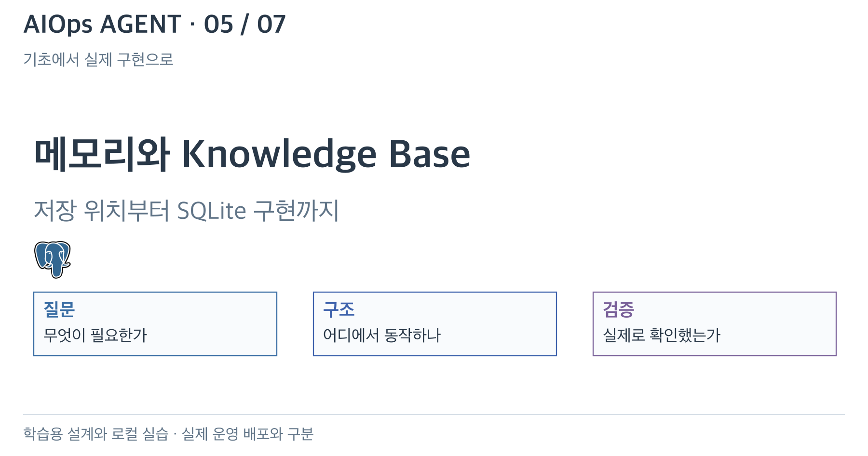Click the PostgreSQL elephant logo icon
This screenshot has width=868, height=456.
coord(53,259)
